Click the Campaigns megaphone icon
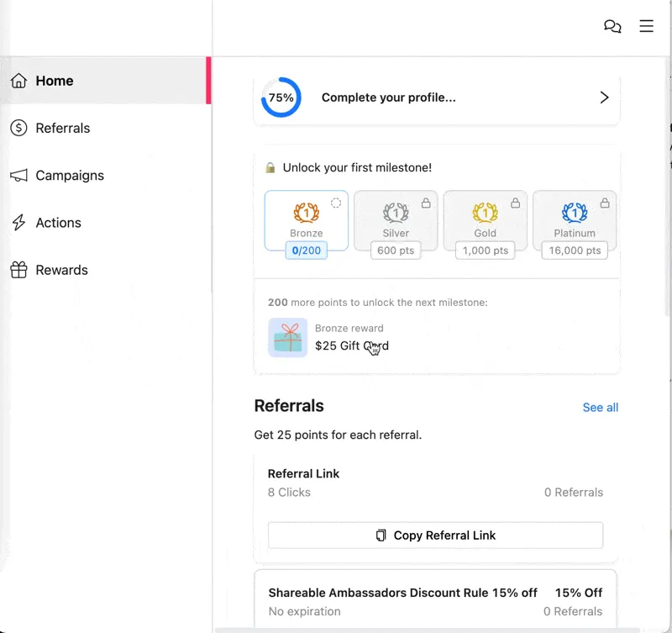This screenshot has width=672, height=633. (18, 175)
